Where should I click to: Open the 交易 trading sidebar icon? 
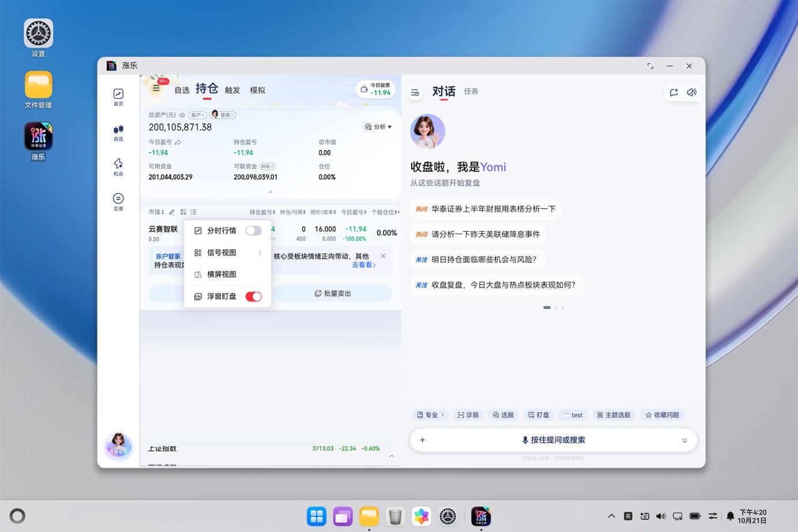click(x=118, y=202)
